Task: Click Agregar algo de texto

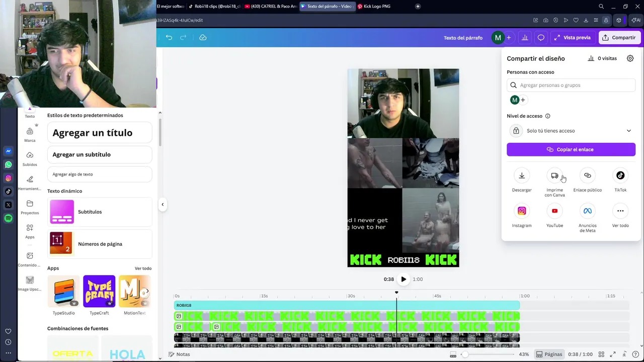Action: (x=100, y=174)
